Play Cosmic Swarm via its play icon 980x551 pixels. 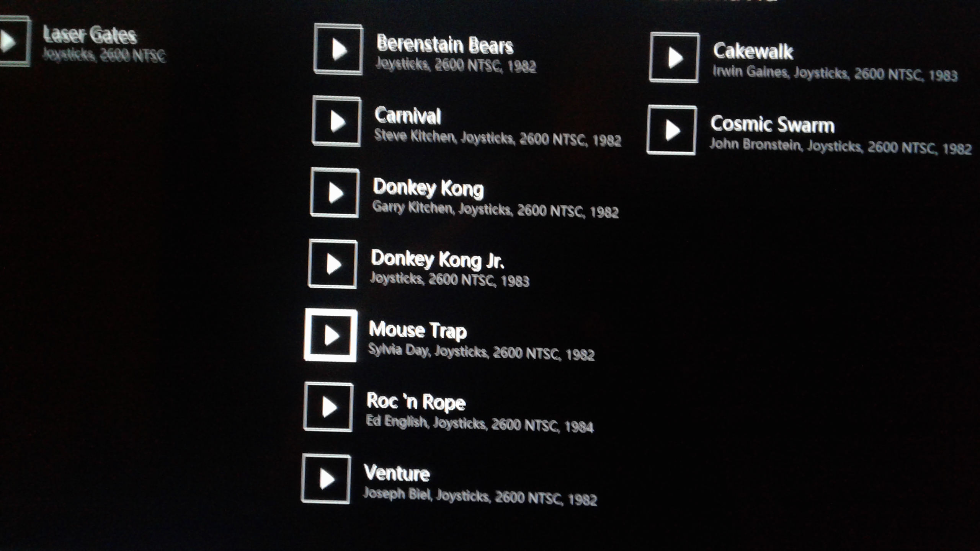[672, 130]
